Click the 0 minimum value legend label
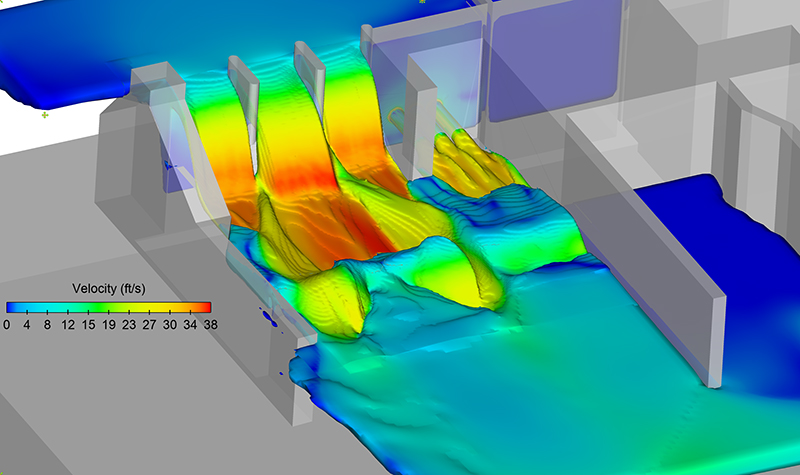The width and height of the screenshot is (800, 475). point(7,324)
